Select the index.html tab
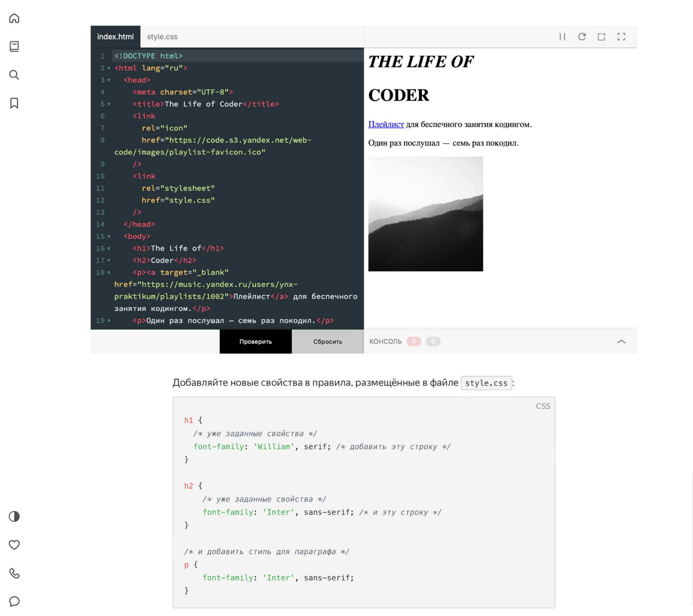693x616 pixels. tap(115, 37)
